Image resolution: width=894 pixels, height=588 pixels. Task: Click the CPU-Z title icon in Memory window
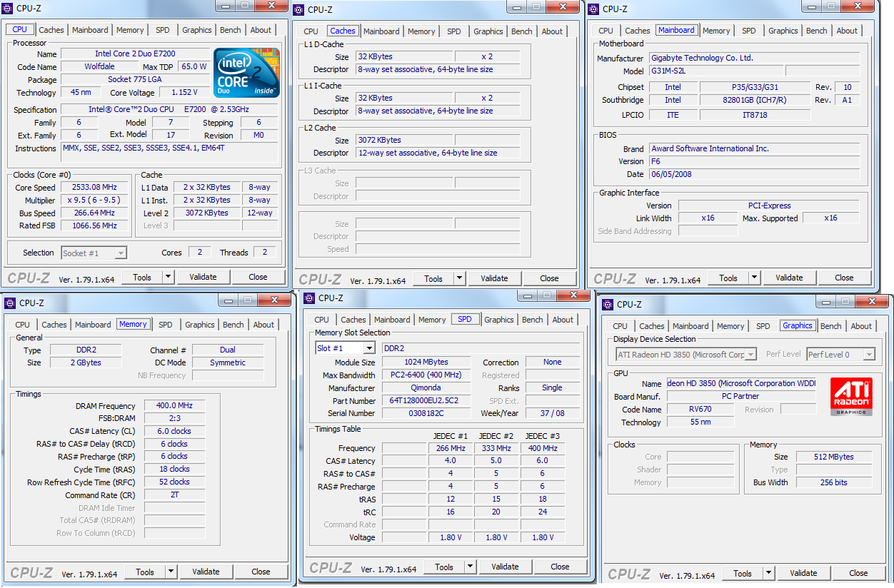10,303
